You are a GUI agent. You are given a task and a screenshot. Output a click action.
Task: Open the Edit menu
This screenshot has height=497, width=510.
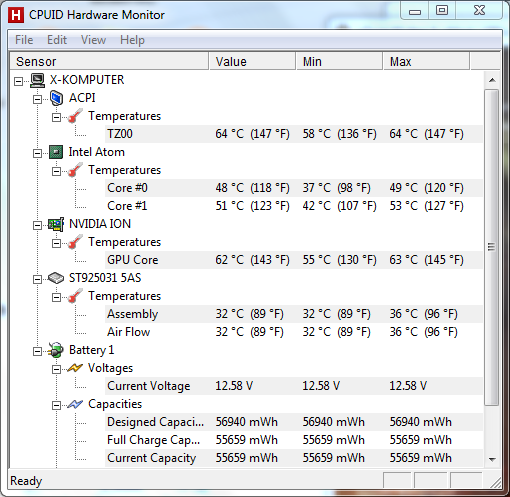click(x=57, y=40)
